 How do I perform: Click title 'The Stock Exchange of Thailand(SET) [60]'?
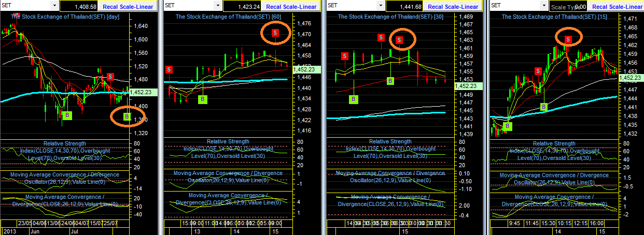pyautogui.click(x=229, y=17)
